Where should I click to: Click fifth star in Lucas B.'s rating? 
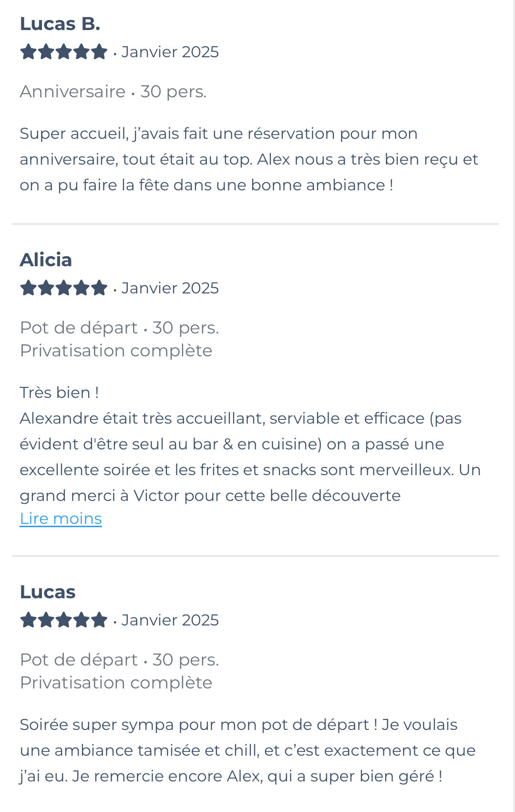(99, 52)
